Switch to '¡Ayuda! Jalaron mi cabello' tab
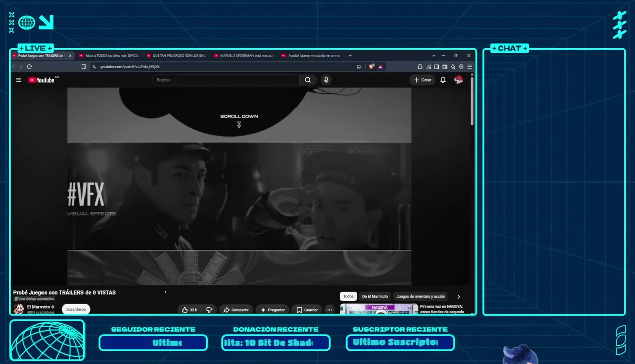This screenshot has height=364, width=635. point(311,55)
